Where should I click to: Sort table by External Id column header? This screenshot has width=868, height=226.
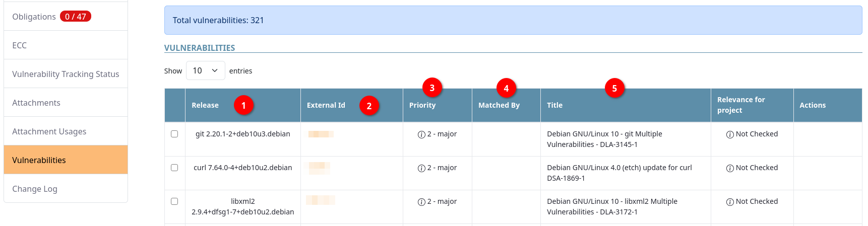326,105
